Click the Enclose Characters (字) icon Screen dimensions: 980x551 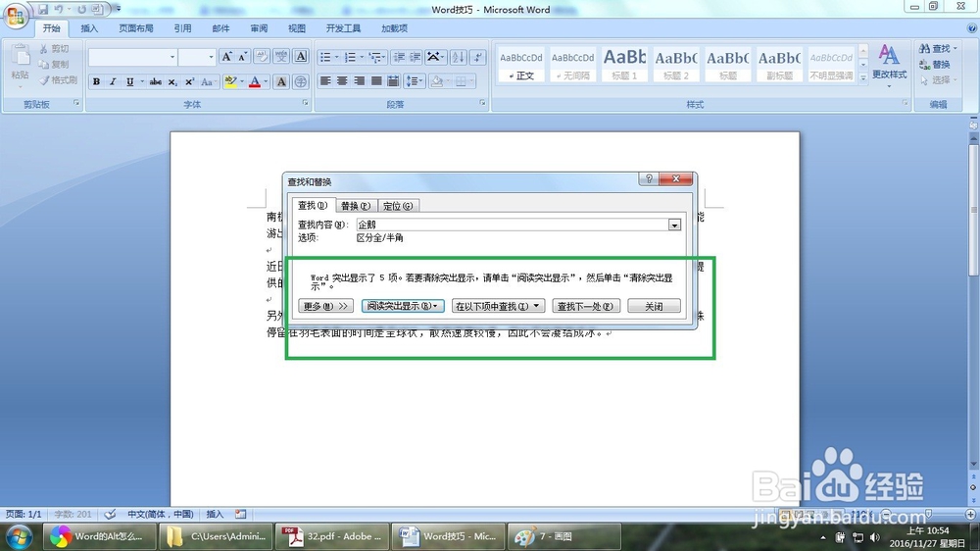click(x=301, y=82)
